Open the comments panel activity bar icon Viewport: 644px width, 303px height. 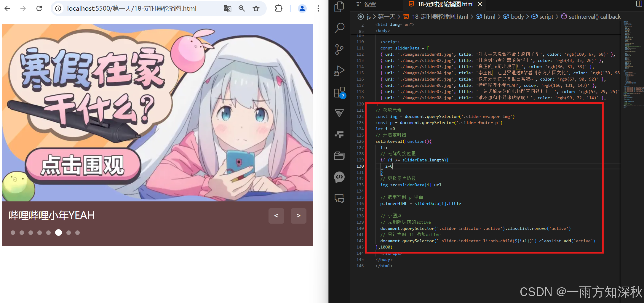[x=339, y=198]
